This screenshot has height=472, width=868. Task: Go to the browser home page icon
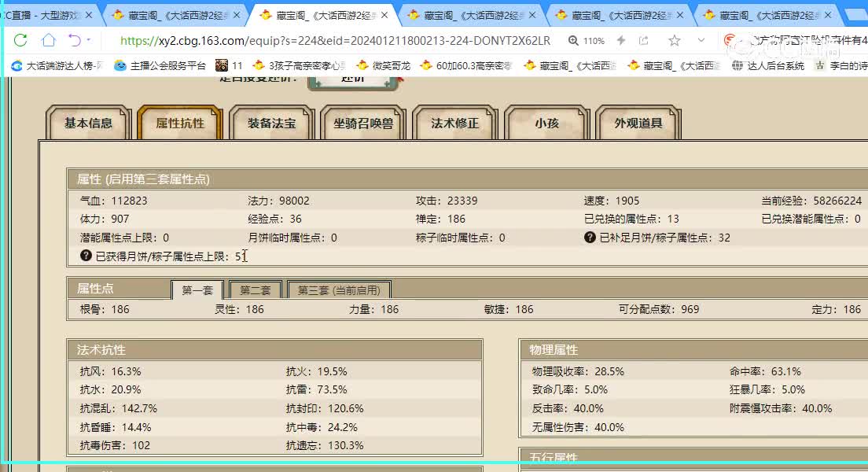[x=49, y=40]
